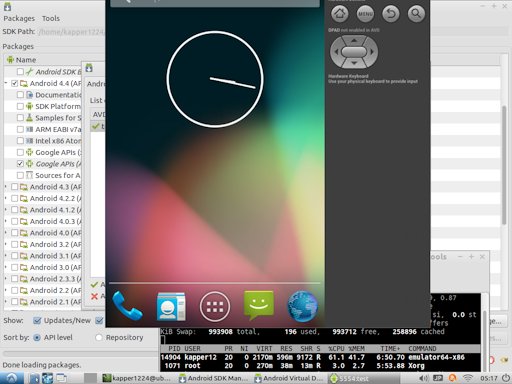
Task: Click the show desktop taskbar icon
Action: coord(61,378)
